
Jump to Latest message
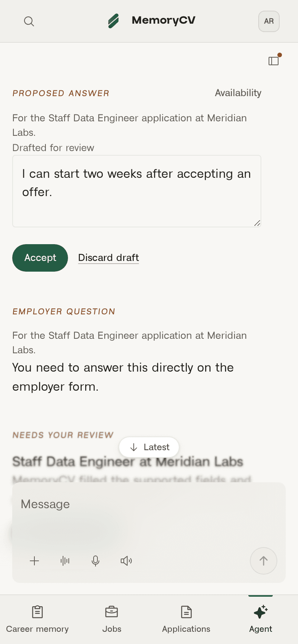click(x=149, y=447)
